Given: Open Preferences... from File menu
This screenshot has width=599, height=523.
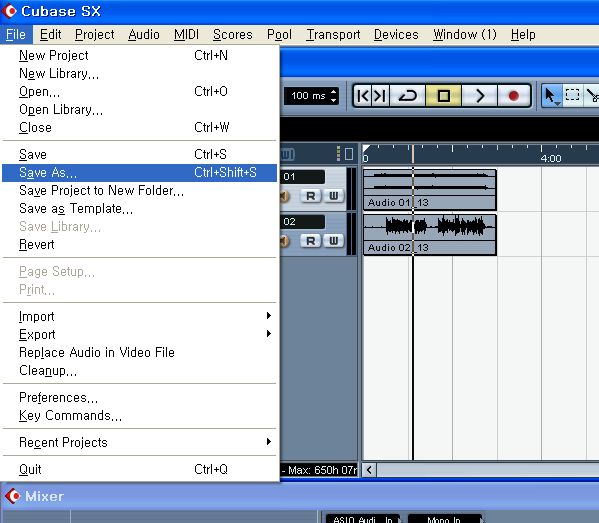Looking at the screenshot, I should pyautogui.click(x=139, y=398).
